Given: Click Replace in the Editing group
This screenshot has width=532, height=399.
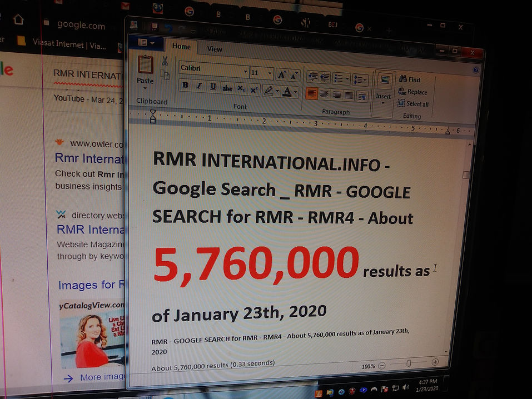Looking at the screenshot, I should 412,91.
